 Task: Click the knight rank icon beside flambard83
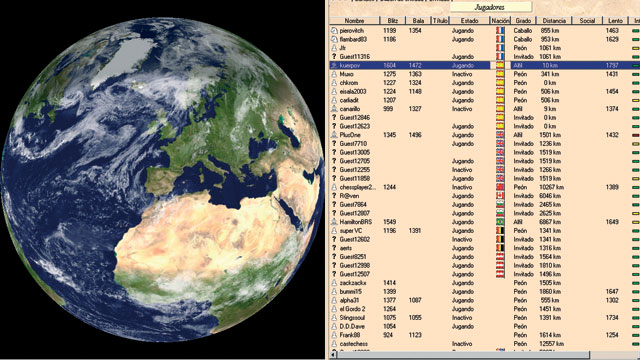[334, 39]
